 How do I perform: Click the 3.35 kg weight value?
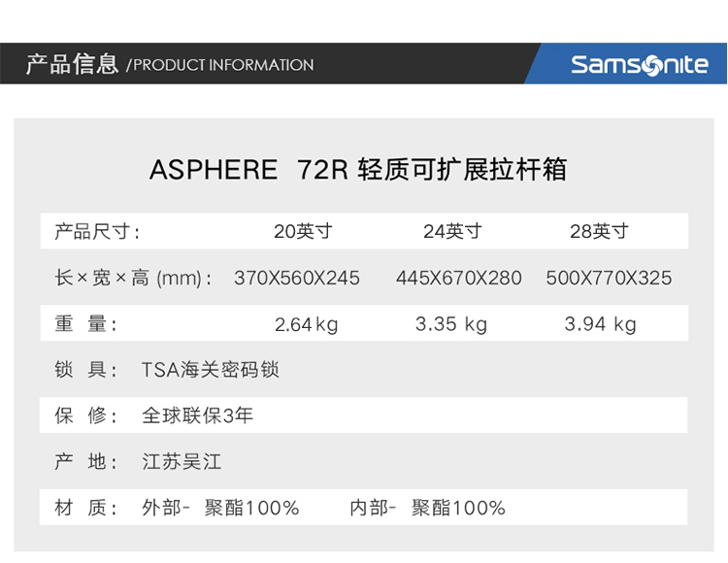point(451,324)
